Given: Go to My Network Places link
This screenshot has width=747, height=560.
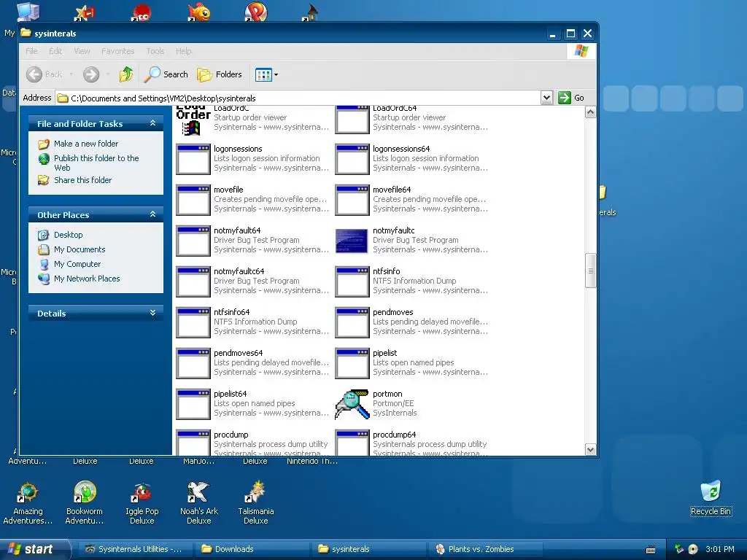Looking at the screenshot, I should [x=87, y=279].
